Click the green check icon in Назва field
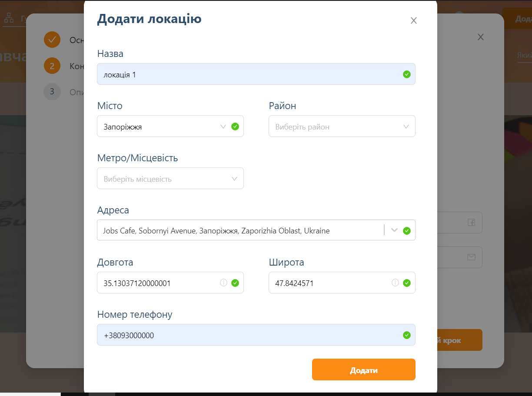Image resolution: width=532 pixels, height=396 pixels. pyautogui.click(x=407, y=74)
